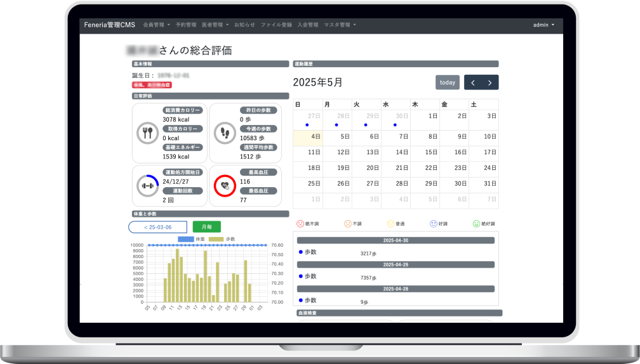Click the green 絶好調 face icon
640x364 pixels.
(x=476, y=224)
